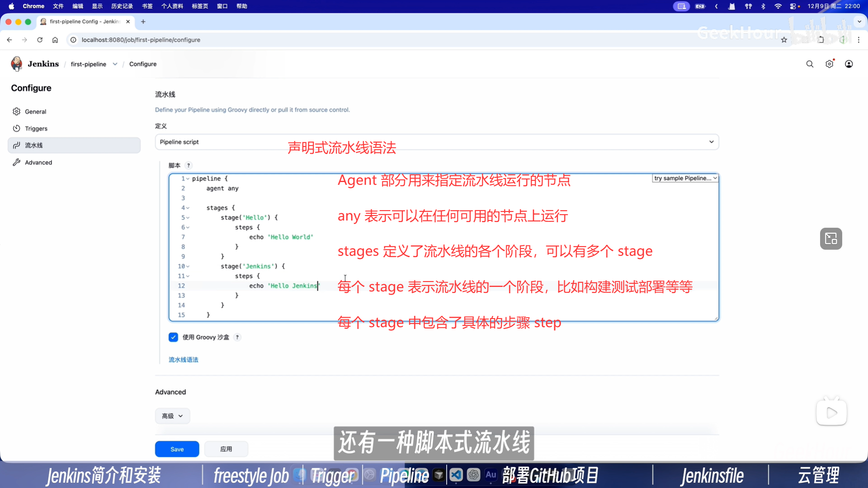Expand the 高级 advanced section

(172, 416)
